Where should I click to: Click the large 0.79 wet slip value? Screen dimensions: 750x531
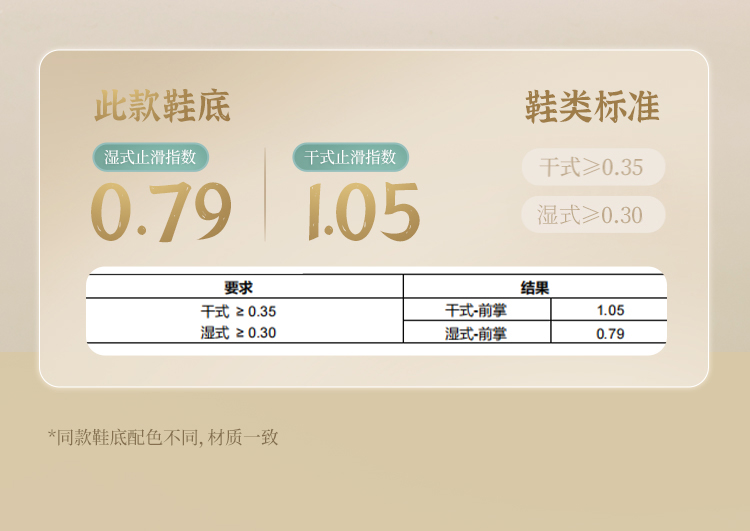(161, 212)
